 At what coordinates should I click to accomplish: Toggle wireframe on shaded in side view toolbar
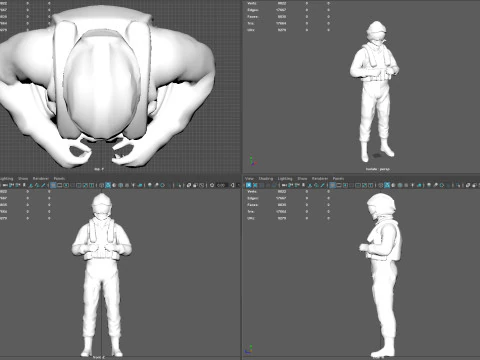pos(400,185)
